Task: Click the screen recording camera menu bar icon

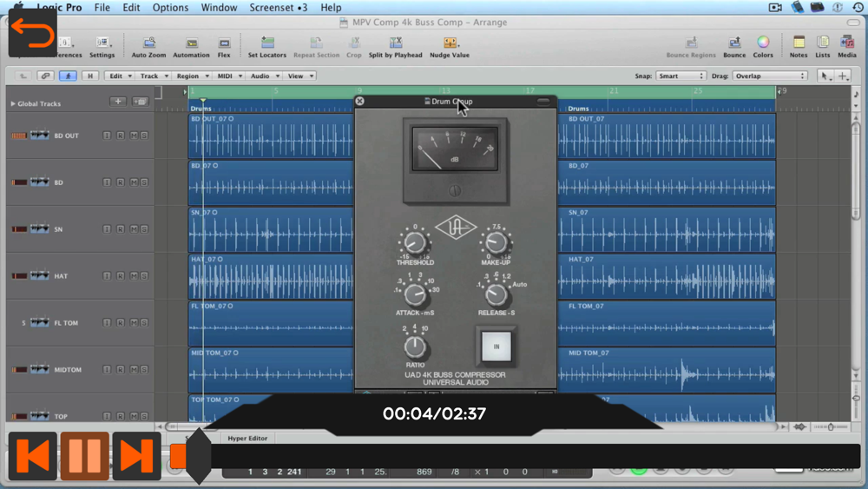Action: pos(775,7)
